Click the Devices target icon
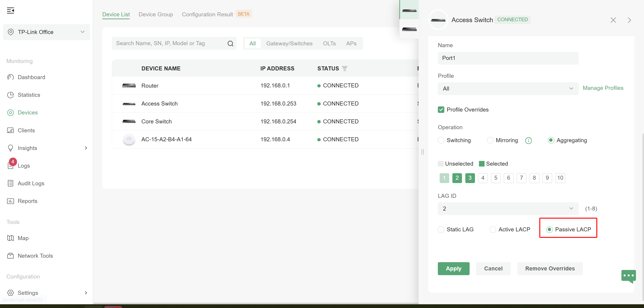 click(x=11, y=113)
